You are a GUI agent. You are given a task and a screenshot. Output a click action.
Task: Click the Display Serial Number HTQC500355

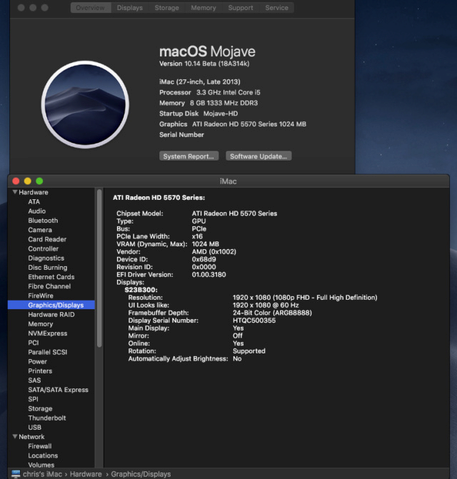point(254,320)
